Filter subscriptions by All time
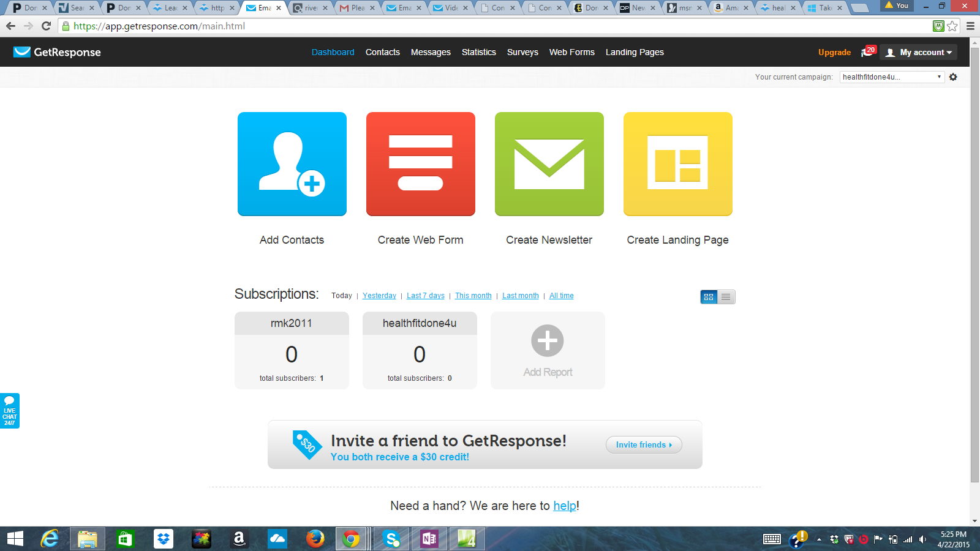The image size is (980, 551). pyautogui.click(x=562, y=296)
